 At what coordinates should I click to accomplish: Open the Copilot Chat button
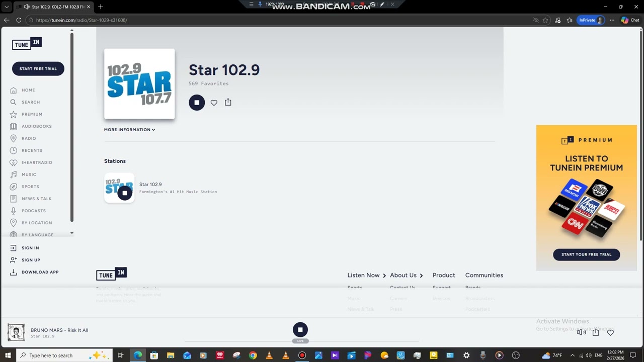(x=630, y=20)
